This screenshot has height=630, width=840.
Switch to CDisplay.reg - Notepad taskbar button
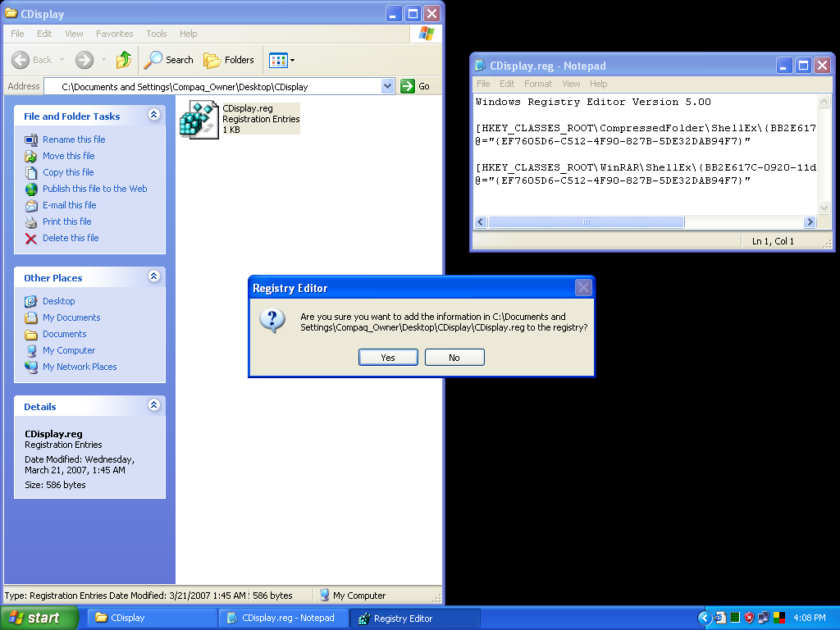(x=283, y=619)
